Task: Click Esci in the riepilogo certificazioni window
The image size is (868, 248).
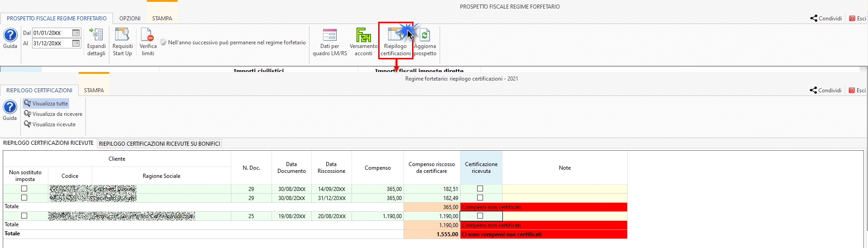Action: click(x=857, y=91)
